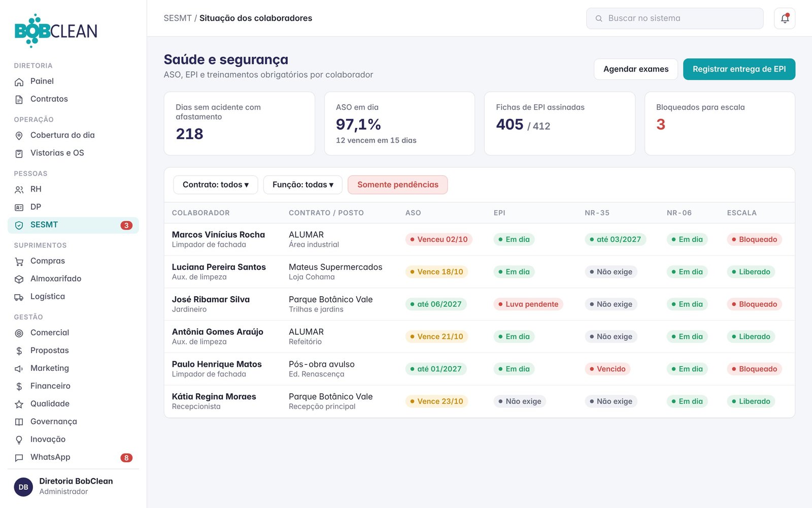Go to Financeiro section
This screenshot has height=508, width=812.
tap(73, 386)
